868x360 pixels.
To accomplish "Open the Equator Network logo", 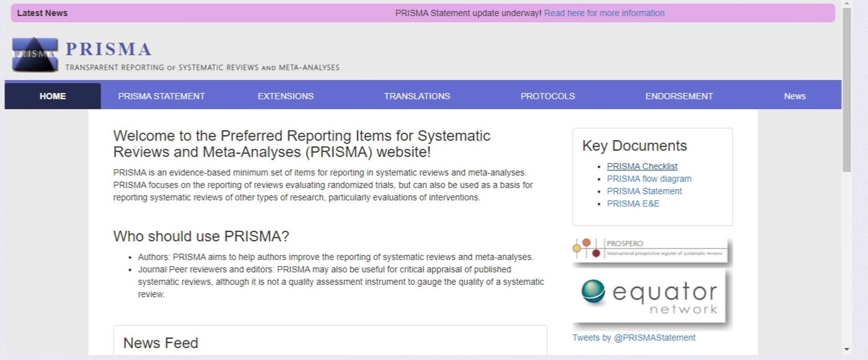I will tap(650, 297).
